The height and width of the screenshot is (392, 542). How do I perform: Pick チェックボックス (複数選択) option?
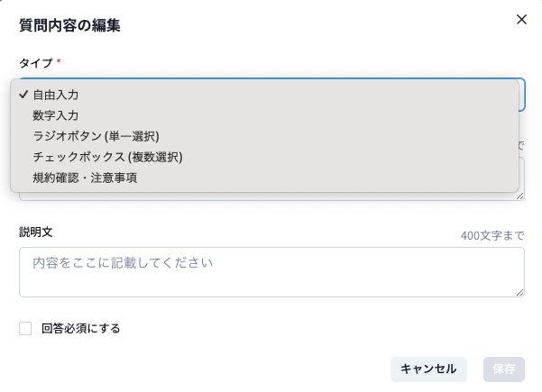107,157
